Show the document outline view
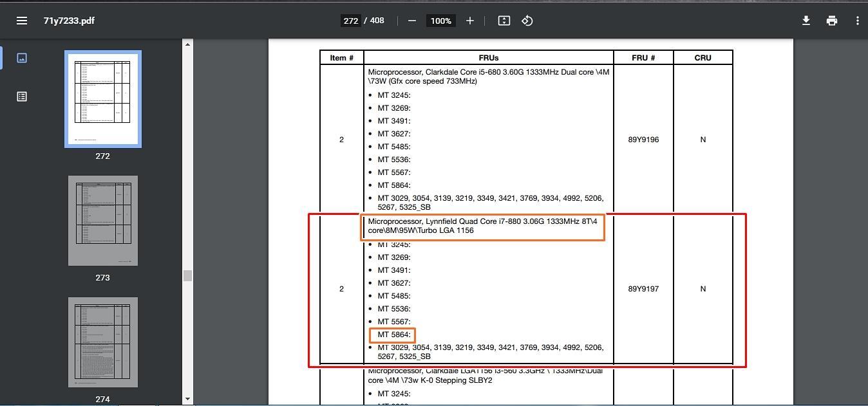The image size is (868, 406). pyautogui.click(x=22, y=97)
